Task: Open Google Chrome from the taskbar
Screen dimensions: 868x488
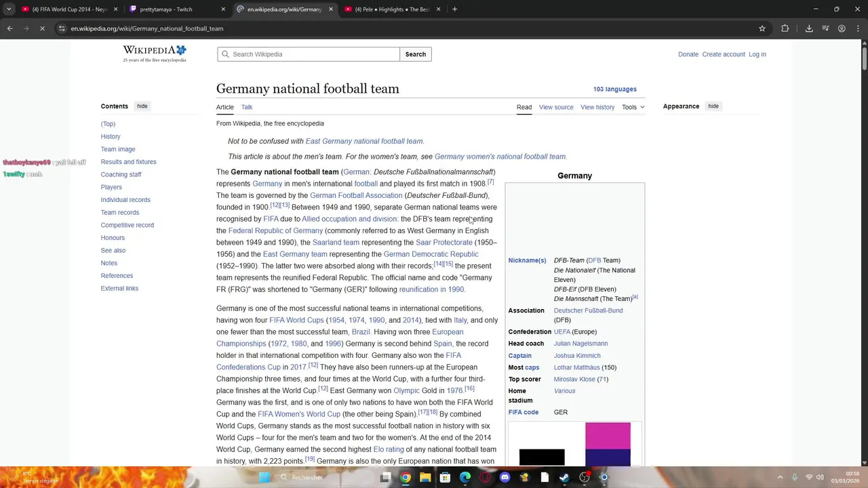Action: point(405,477)
